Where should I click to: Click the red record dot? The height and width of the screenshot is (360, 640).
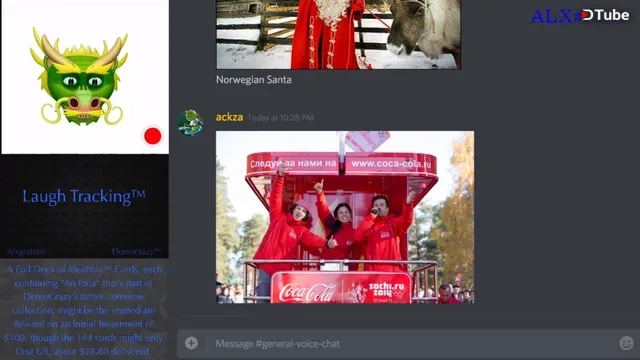(x=153, y=136)
